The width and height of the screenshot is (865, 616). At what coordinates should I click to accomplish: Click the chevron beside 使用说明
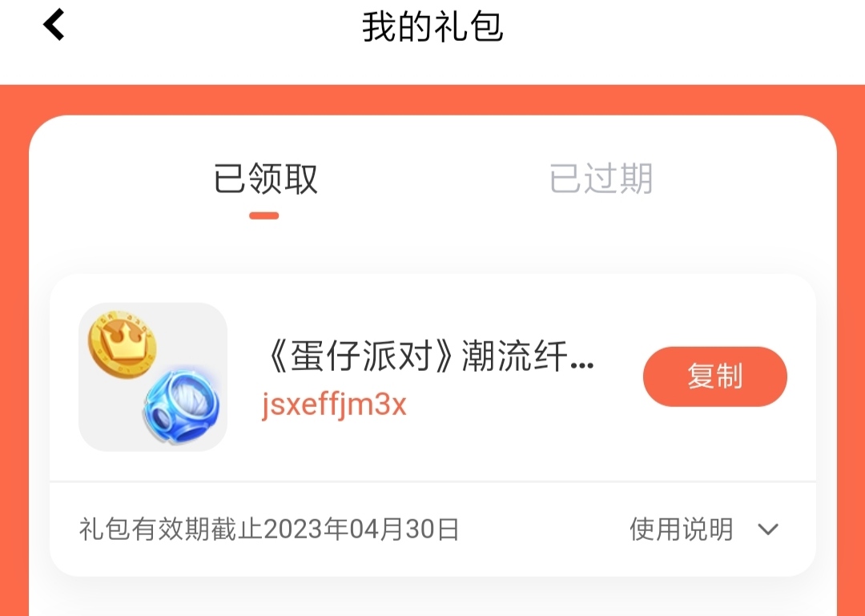tap(768, 530)
